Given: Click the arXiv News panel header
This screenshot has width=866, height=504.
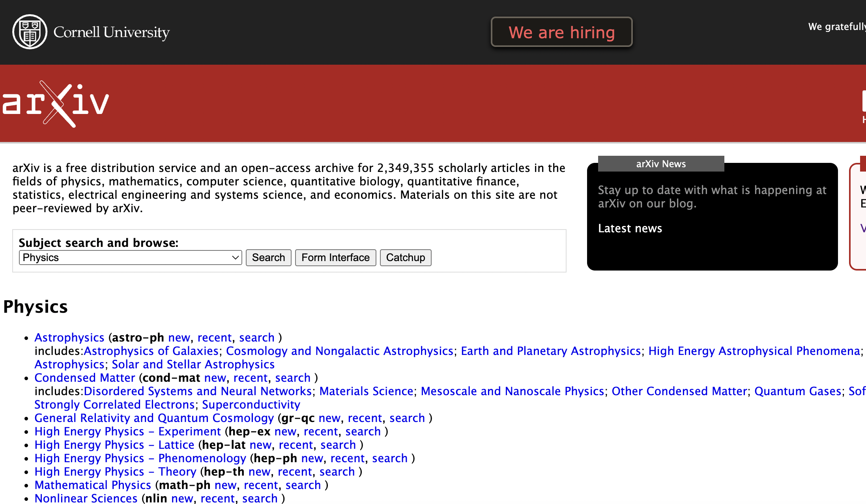Looking at the screenshot, I should [660, 164].
